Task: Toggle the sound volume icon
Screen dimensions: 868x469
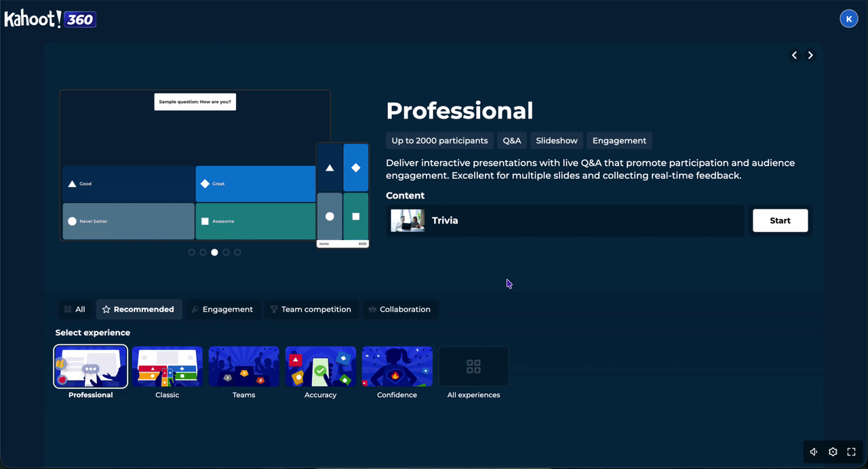Action: pyautogui.click(x=814, y=452)
